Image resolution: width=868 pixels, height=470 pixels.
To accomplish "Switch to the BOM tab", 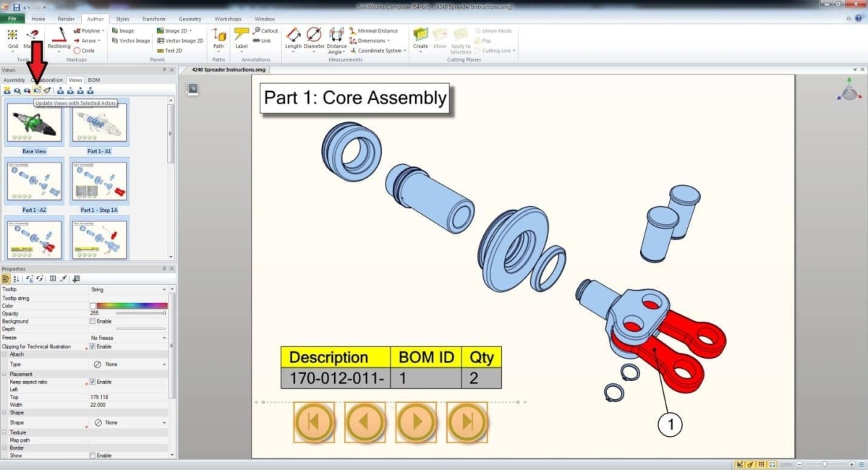I will 95,80.
